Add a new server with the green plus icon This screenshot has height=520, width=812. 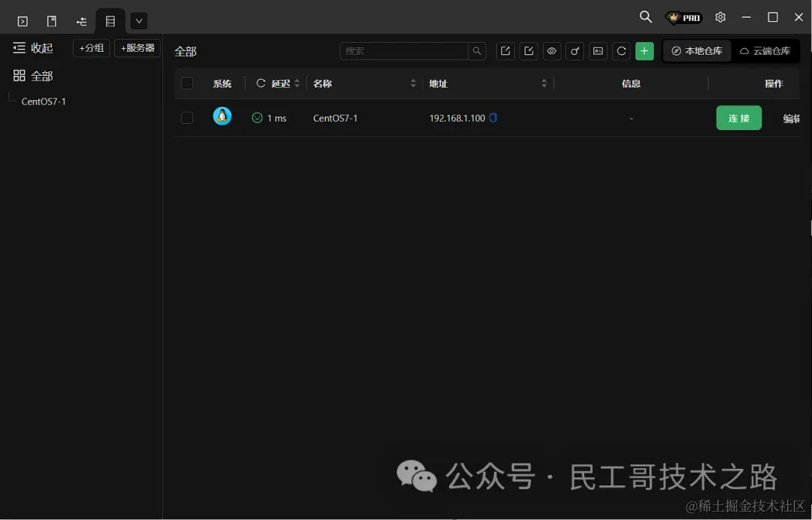pos(644,51)
